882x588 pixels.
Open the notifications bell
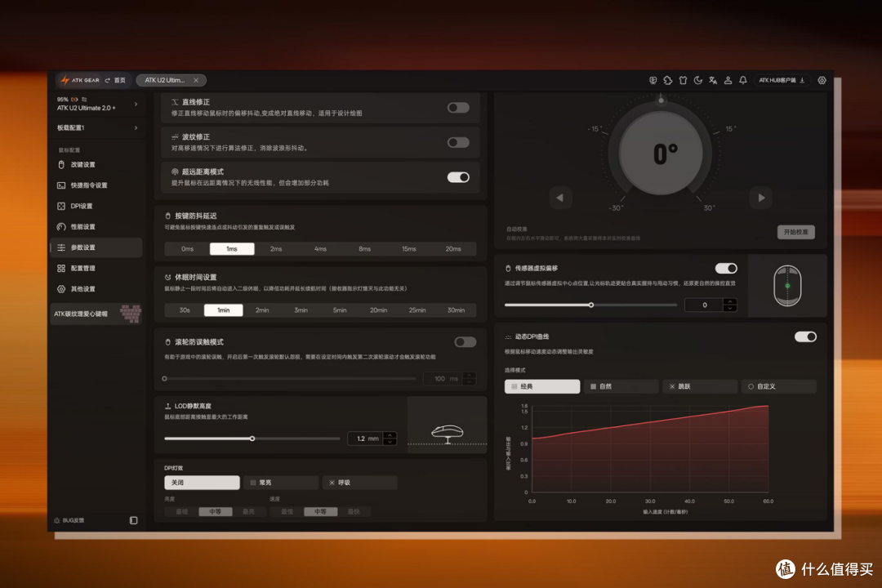[x=743, y=81]
